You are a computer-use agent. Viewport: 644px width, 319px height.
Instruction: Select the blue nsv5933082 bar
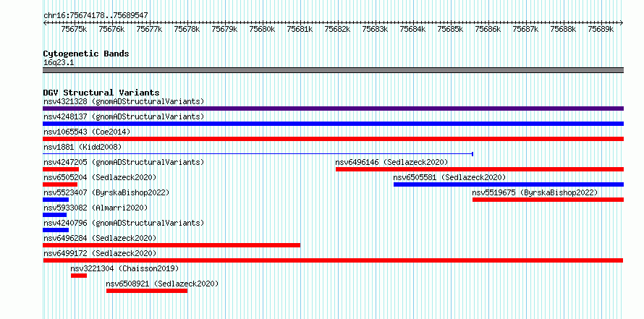(54, 215)
